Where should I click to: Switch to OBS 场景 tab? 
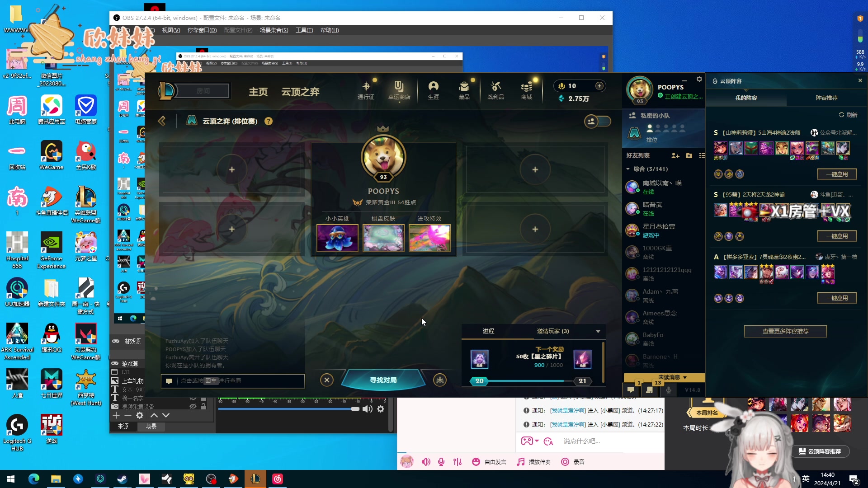point(151,426)
